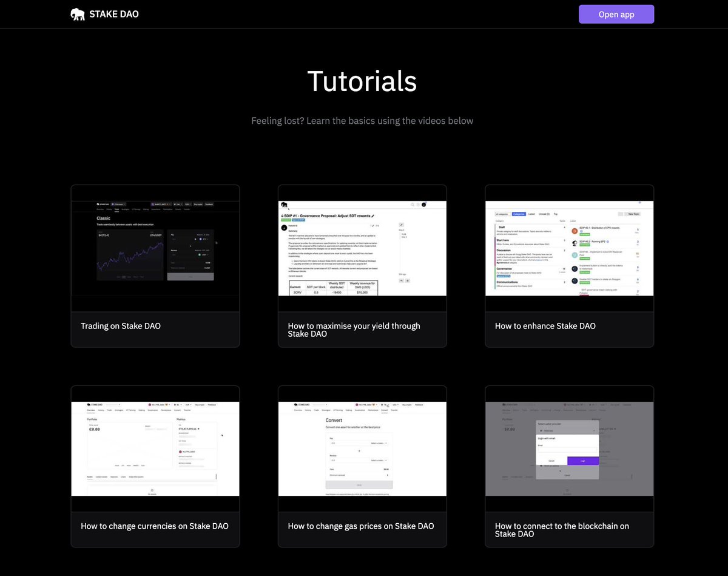Click the Stake DAO elephant logo icon
This screenshot has height=576, width=728.
(78, 14)
